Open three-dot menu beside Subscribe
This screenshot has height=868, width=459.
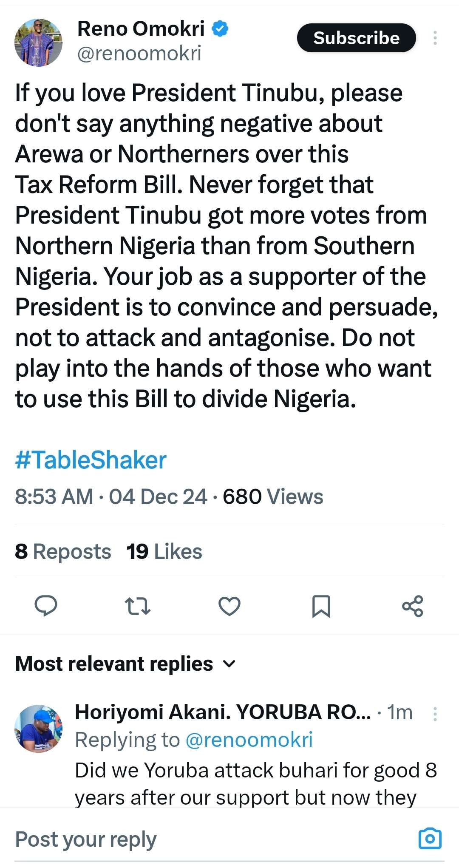435,38
